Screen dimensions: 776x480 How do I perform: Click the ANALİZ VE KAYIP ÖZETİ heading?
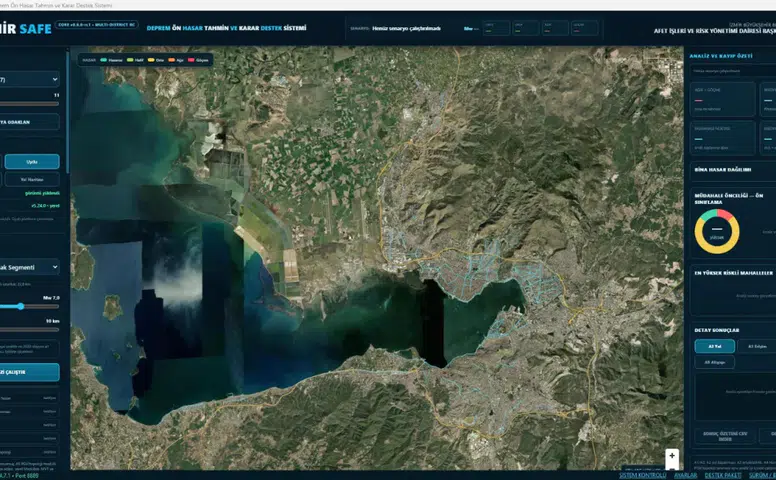(721, 56)
